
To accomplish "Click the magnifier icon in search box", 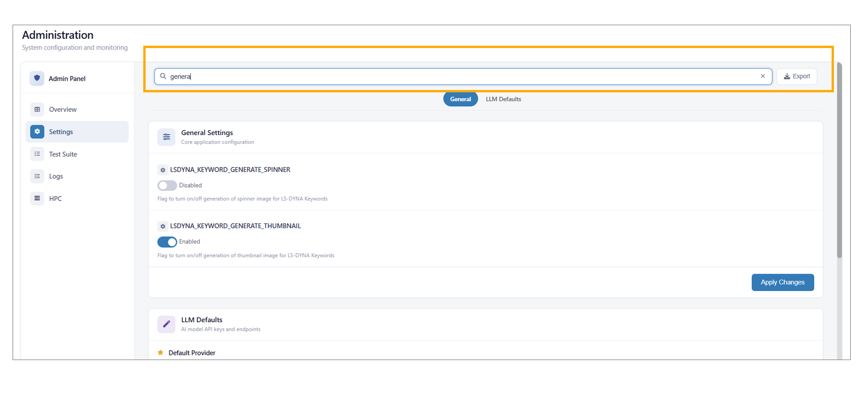I will pyautogui.click(x=163, y=76).
